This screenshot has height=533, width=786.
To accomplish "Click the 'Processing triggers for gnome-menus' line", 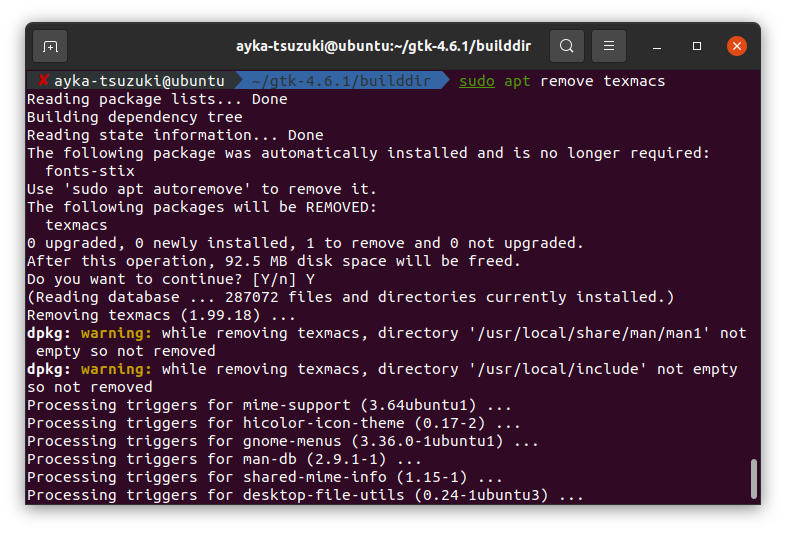I will point(283,441).
